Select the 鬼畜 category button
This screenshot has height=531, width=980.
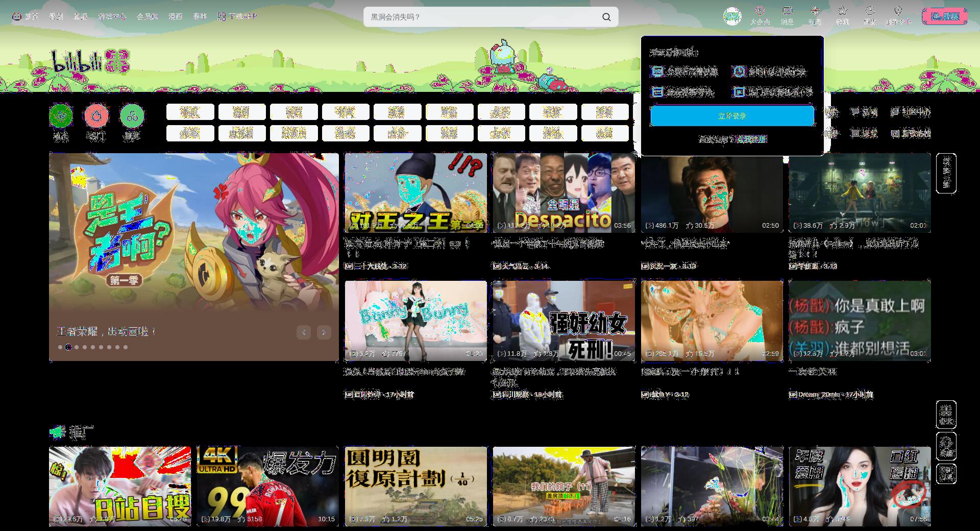(397, 112)
